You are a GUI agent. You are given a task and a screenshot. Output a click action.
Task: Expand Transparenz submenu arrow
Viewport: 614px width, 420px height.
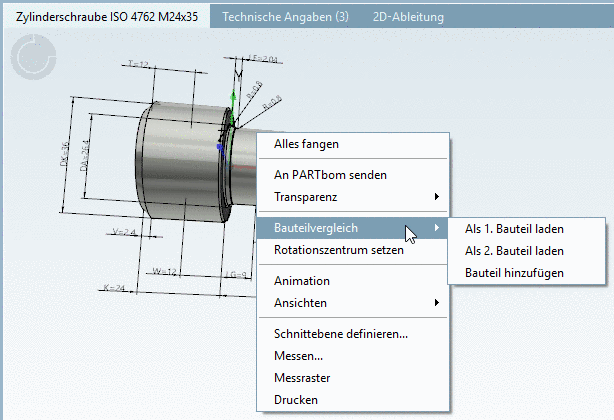click(437, 196)
